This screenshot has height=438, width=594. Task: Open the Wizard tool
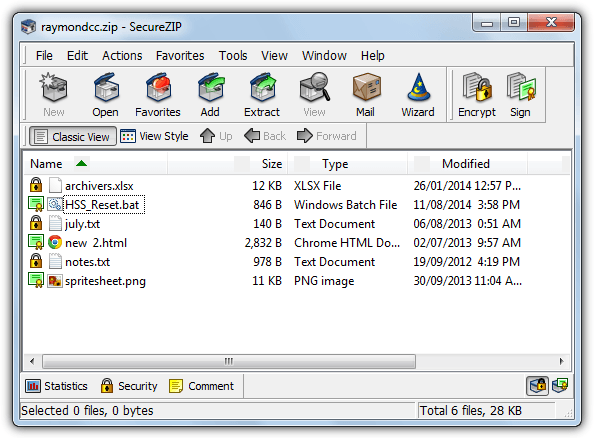418,88
